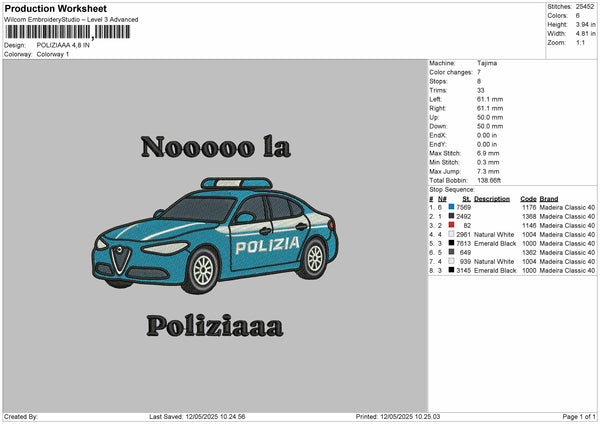This screenshot has width=600, height=424.
Task: Click 'Emerald Black' in stop row 8
Action: click(495, 271)
